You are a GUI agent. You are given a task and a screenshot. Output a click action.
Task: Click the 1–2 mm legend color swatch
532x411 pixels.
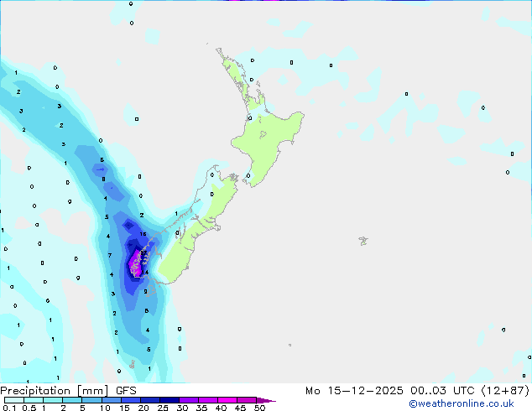pyautogui.click(x=53, y=400)
